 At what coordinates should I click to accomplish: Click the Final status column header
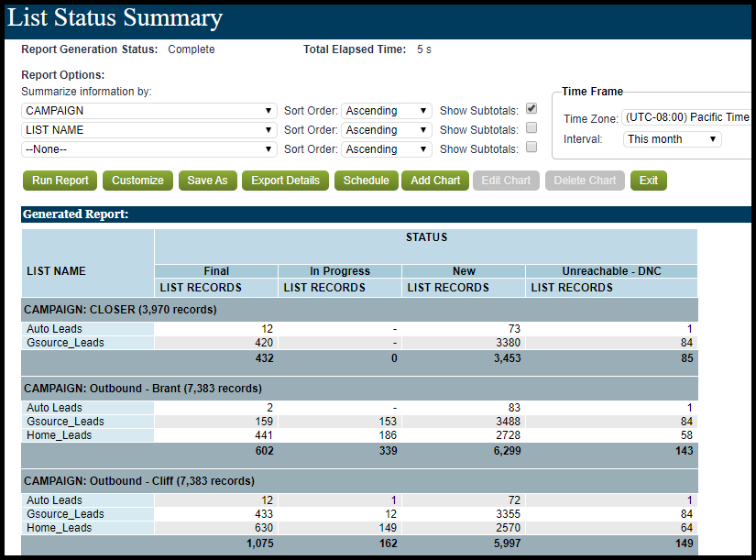pyautogui.click(x=216, y=271)
